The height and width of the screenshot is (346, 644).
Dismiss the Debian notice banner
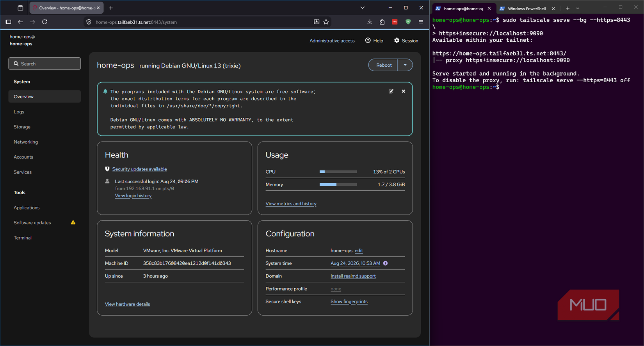click(404, 91)
